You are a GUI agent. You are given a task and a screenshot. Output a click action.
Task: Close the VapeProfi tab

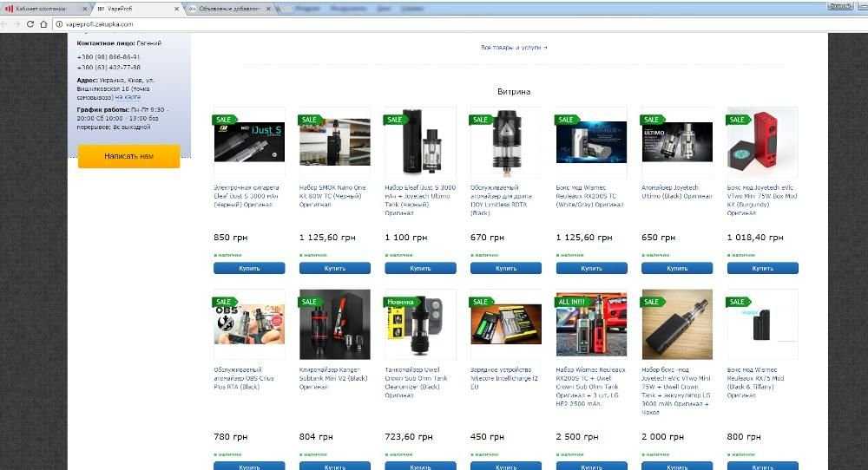(x=176, y=9)
